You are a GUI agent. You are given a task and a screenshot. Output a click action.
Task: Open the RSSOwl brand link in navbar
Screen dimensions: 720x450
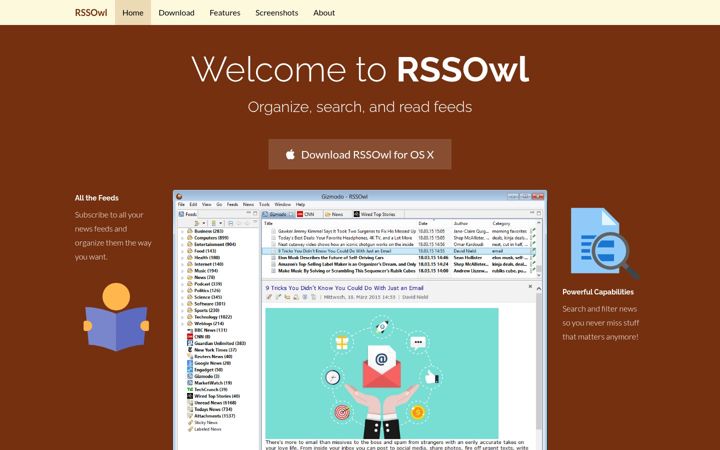pyautogui.click(x=91, y=13)
